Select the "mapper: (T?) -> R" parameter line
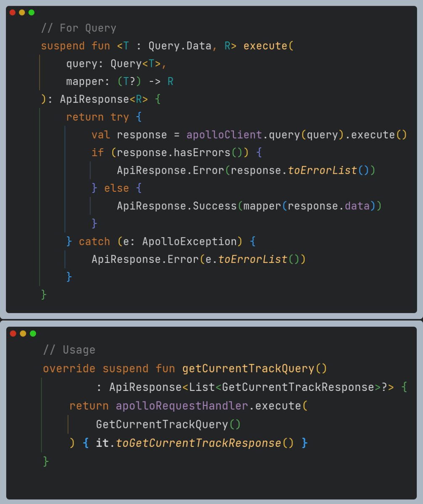This screenshot has height=504, width=423. (x=120, y=81)
